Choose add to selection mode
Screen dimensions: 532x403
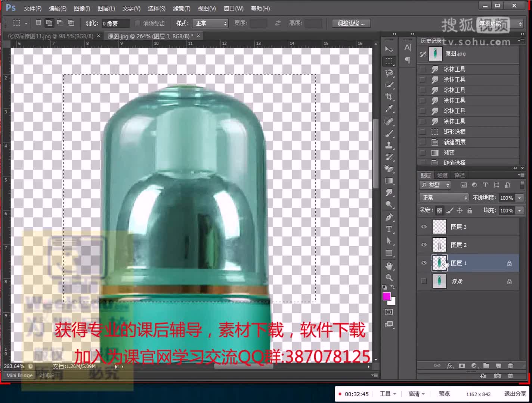pos(49,23)
